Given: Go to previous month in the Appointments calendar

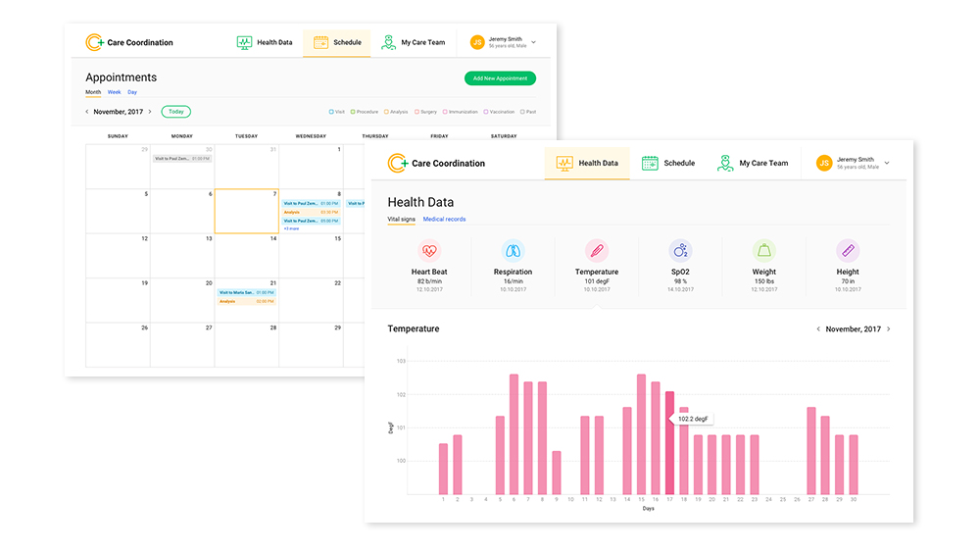Looking at the screenshot, I should pos(86,112).
